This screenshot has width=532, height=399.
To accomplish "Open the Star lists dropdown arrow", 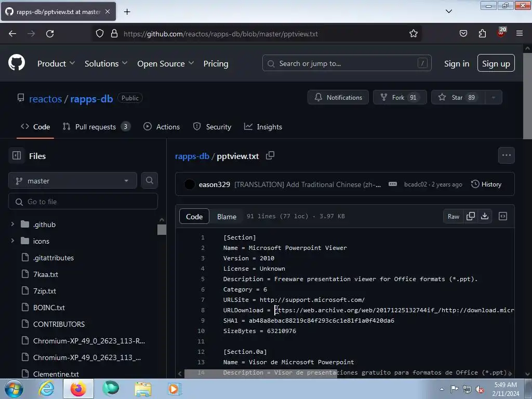I will pyautogui.click(x=494, y=97).
